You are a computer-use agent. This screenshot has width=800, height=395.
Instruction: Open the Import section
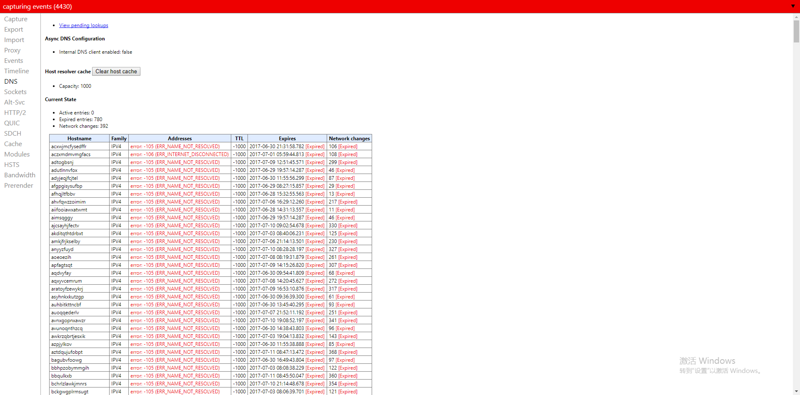14,40
